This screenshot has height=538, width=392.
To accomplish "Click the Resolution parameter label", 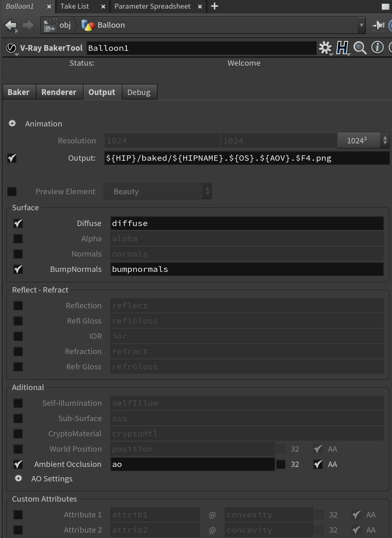I will (x=77, y=140).
